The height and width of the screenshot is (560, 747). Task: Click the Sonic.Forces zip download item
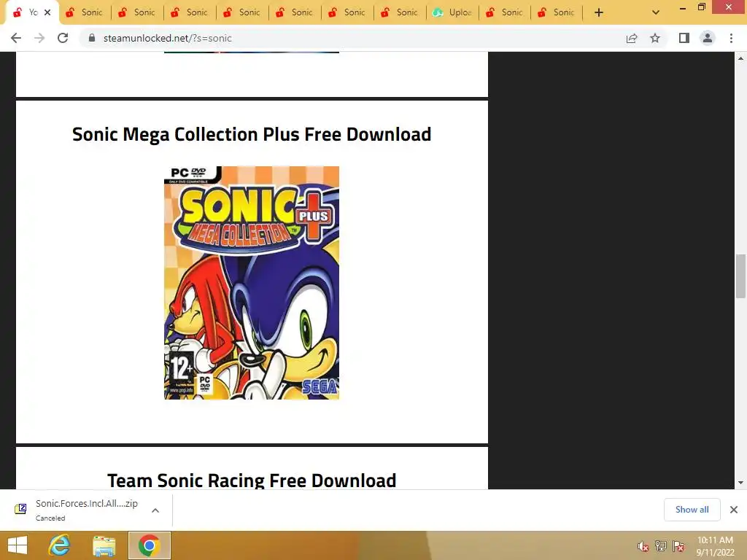pos(86,510)
